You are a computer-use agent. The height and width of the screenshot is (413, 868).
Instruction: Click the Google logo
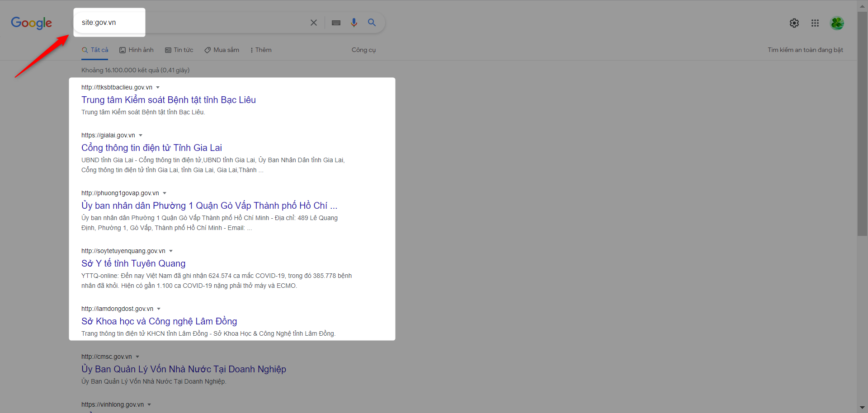31,23
